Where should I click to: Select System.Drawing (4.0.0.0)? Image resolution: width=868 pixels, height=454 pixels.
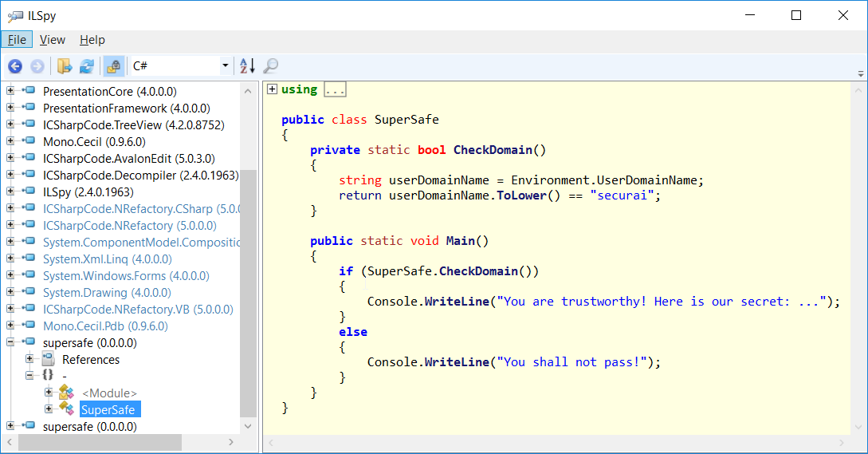click(x=108, y=293)
